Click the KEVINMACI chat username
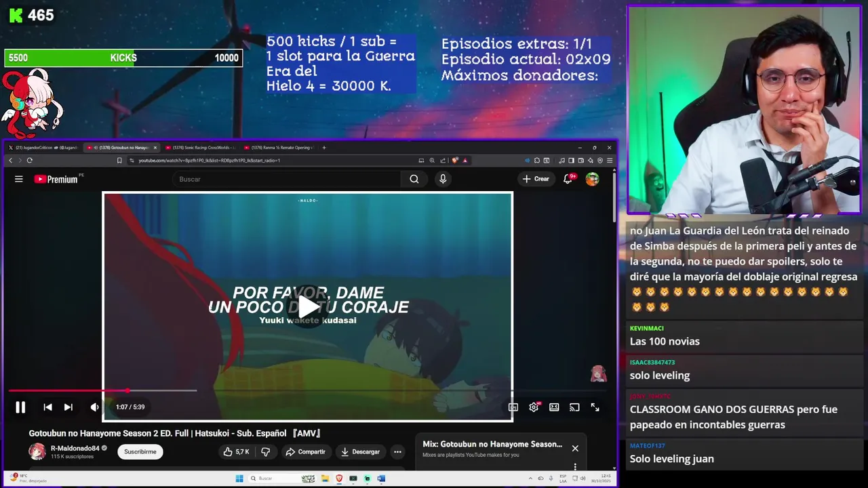 pos(647,329)
